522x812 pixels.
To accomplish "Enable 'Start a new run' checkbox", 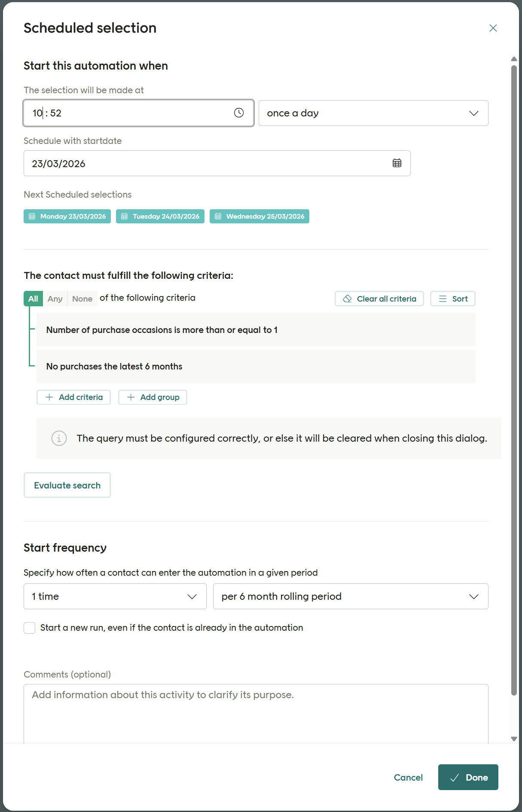I will click(x=30, y=628).
